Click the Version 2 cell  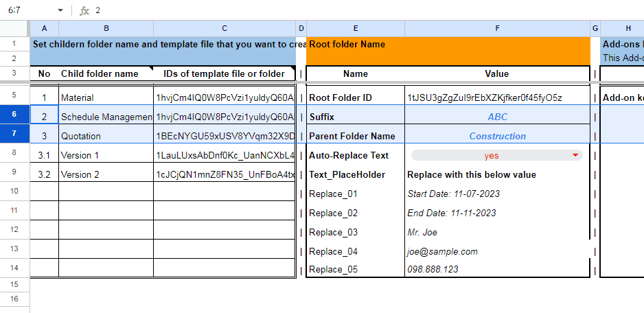[x=106, y=175]
